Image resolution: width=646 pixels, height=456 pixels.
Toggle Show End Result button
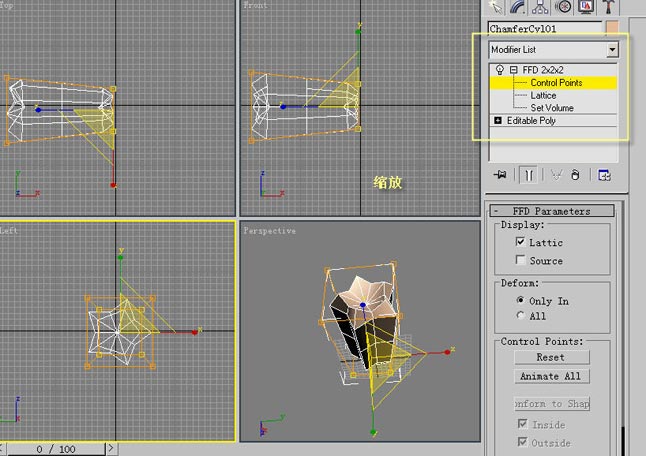[x=529, y=175]
